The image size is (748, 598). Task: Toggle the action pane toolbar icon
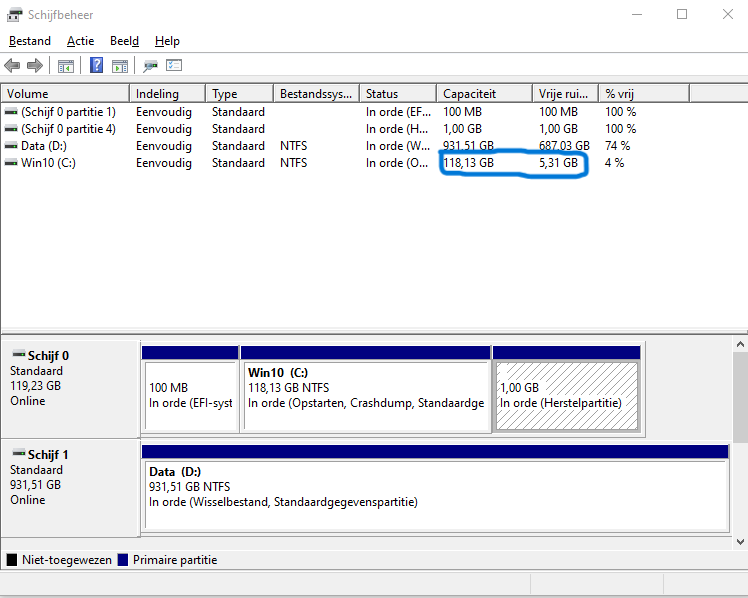120,66
